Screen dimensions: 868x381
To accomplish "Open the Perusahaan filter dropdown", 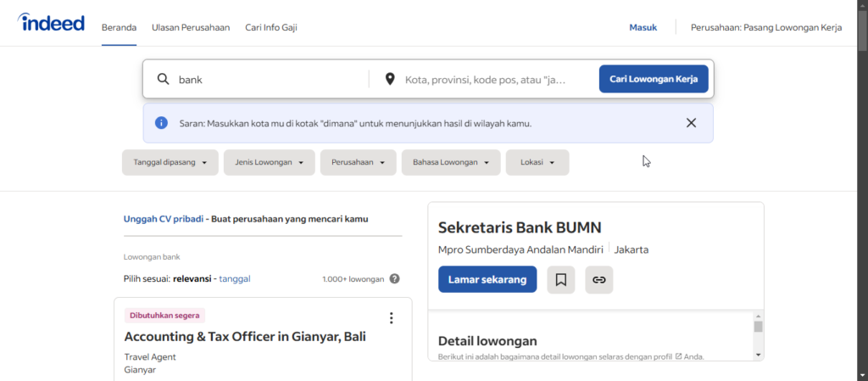I will click(359, 162).
